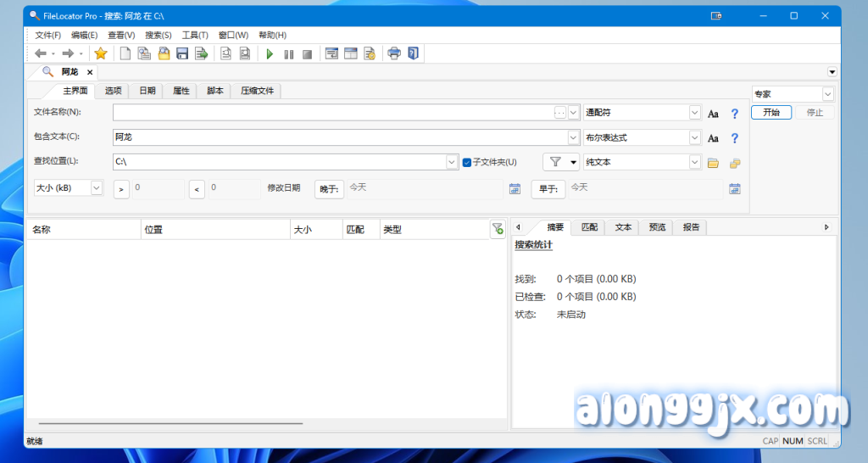Viewport: 868px width, 463px height.
Task: Click the green play start-search toolbar icon
Action: (x=270, y=53)
